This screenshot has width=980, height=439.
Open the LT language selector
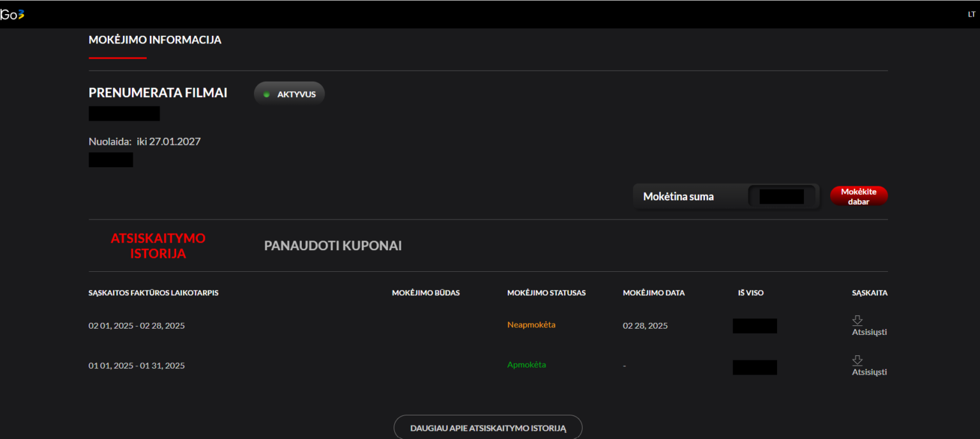point(971,15)
